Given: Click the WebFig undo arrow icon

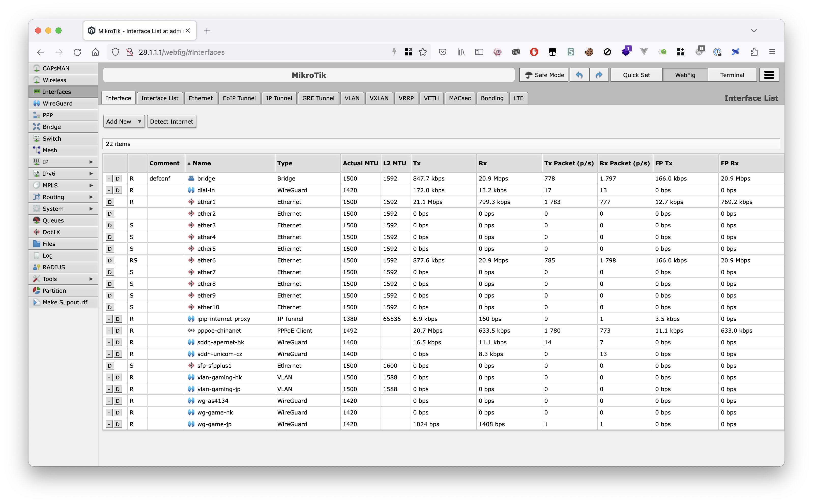Looking at the screenshot, I should pyautogui.click(x=579, y=75).
